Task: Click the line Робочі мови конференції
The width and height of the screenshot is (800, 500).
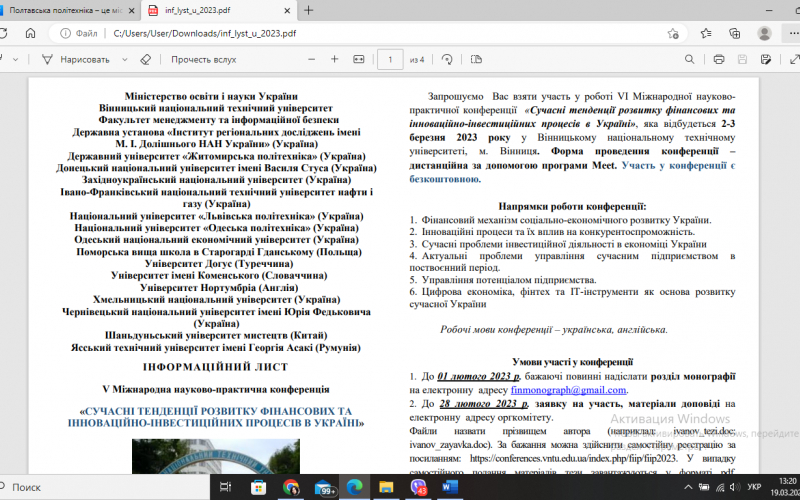Action: click(x=554, y=330)
